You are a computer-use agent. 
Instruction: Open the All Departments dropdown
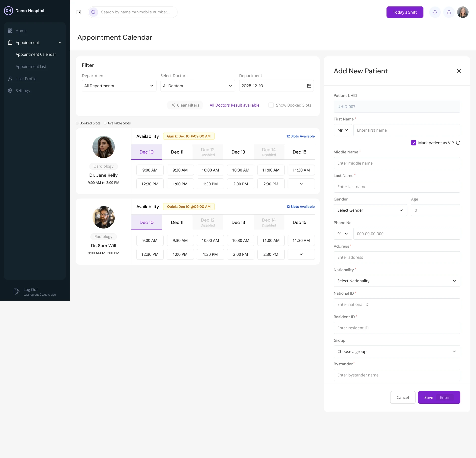[x=119, y=86]
